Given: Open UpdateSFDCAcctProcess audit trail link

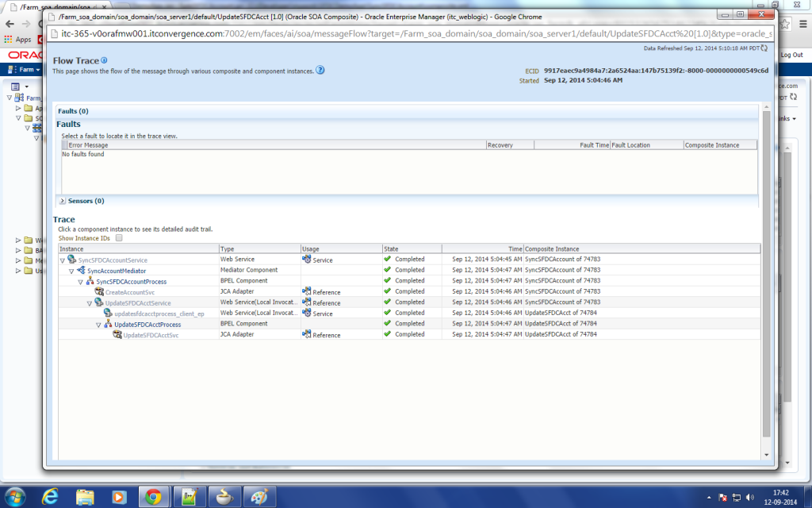Looking at the screenshot, I should click(147, 325).
